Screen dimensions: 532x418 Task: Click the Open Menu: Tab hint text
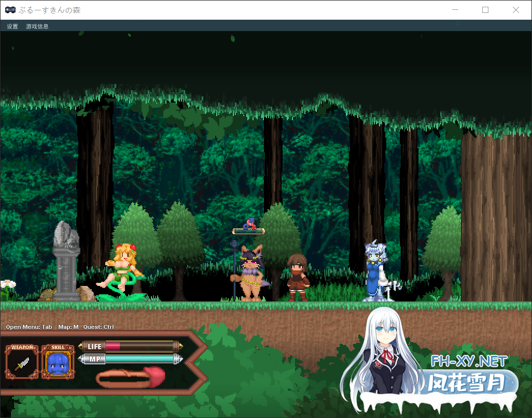(x=28, y=327)
